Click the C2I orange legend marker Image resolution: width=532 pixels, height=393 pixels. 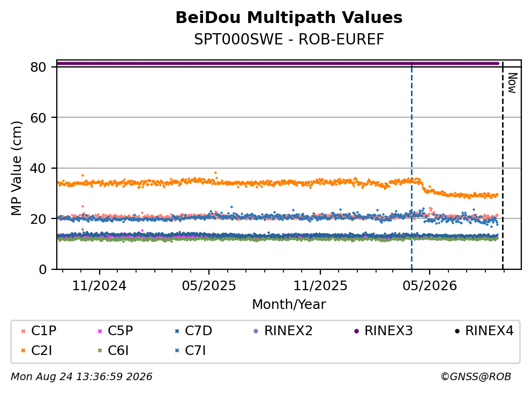click(x=23, y=351)
